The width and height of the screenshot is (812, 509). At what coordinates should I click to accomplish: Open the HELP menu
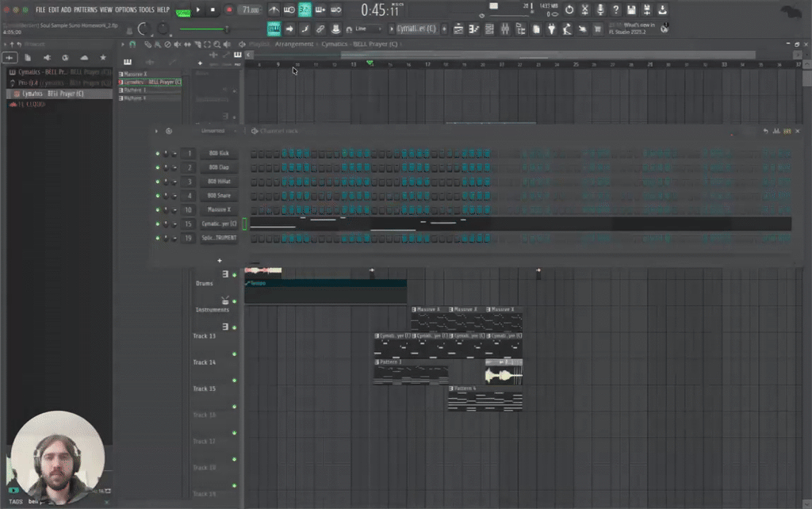pos(163,10)
